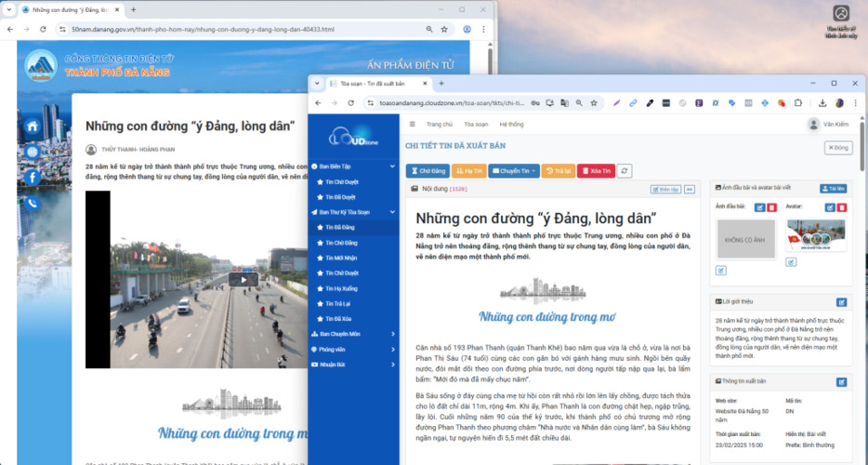The width and height of the screenshot is (868, 465).
Task: Expand the Ban Chuyên Môn sidebar section
Action: pyautogui.click(x=393, y=334)
